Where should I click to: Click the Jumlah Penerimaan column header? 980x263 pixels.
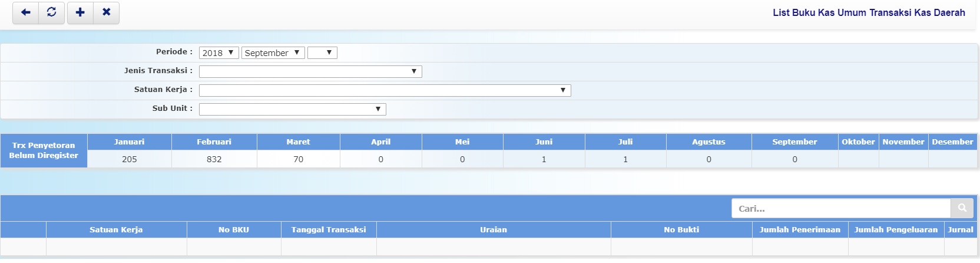(800, 229)
